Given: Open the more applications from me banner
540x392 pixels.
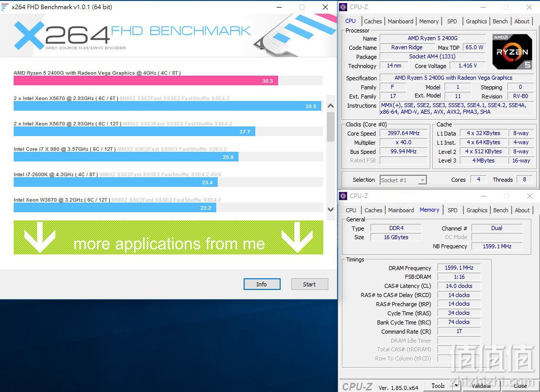Looking at the screenshot, I should (168, 237).
